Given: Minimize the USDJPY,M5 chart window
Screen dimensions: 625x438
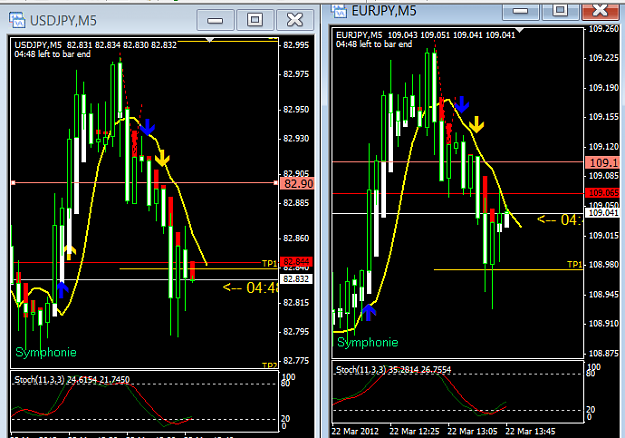Looking at the screenshot, I should (215, 20).
